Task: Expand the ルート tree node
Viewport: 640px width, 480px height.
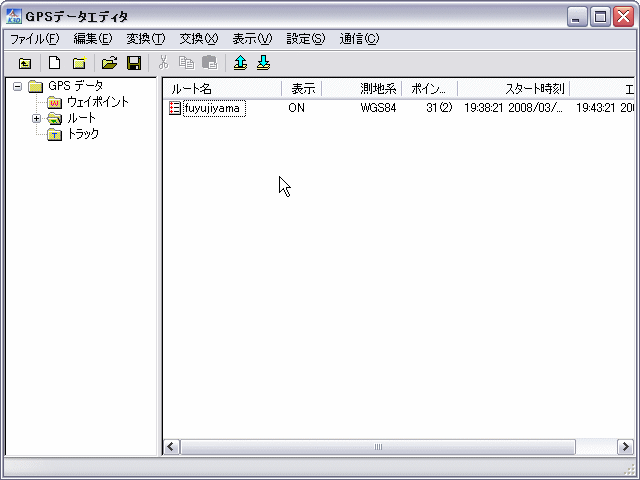Action: tap(36, 118)
